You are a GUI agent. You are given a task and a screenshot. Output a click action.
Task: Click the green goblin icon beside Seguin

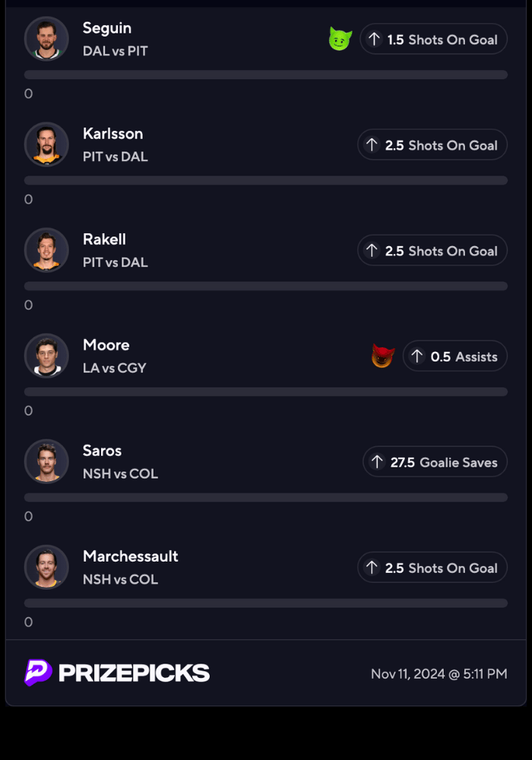(x=340, y=39)
